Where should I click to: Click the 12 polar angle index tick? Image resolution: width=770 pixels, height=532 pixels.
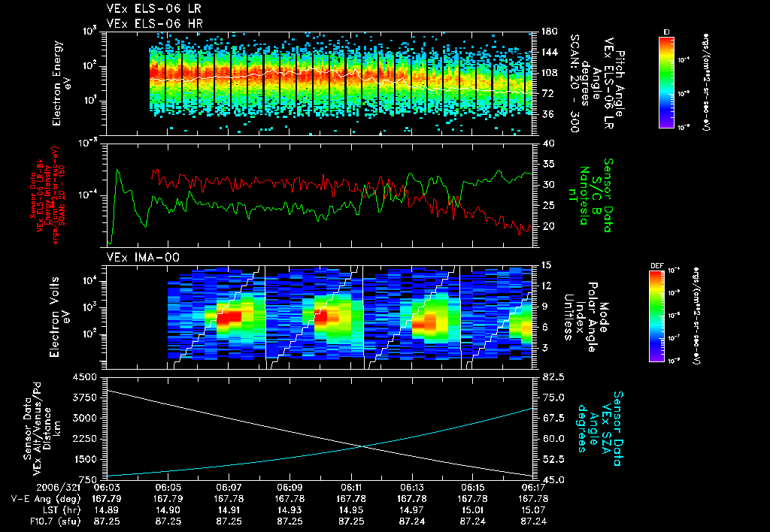click(x=546, y=286)
